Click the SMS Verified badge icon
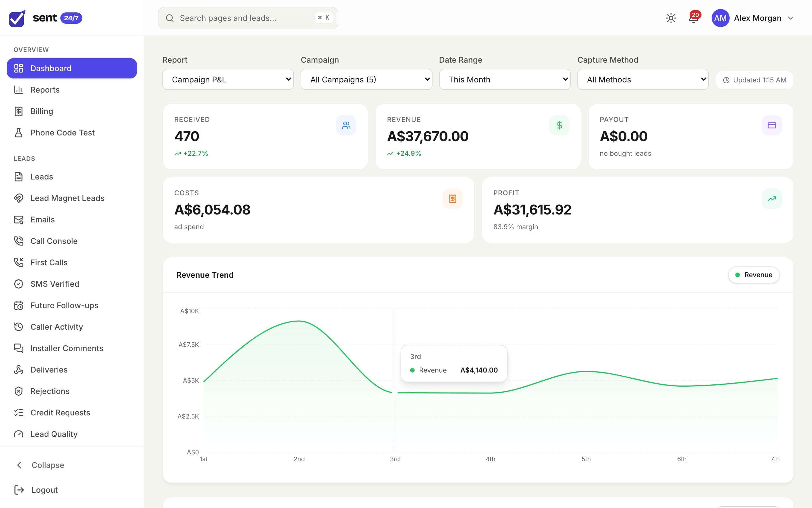The height and width of the screenshot is (508, 812). [x=18, y=284]
